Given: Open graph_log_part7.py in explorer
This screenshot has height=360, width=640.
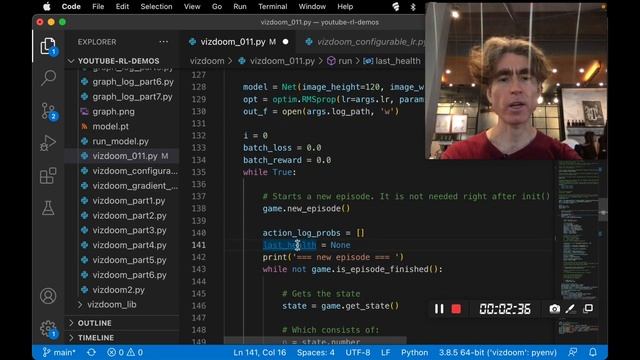Looking at the screenshot, I should (x=133, y=97).
